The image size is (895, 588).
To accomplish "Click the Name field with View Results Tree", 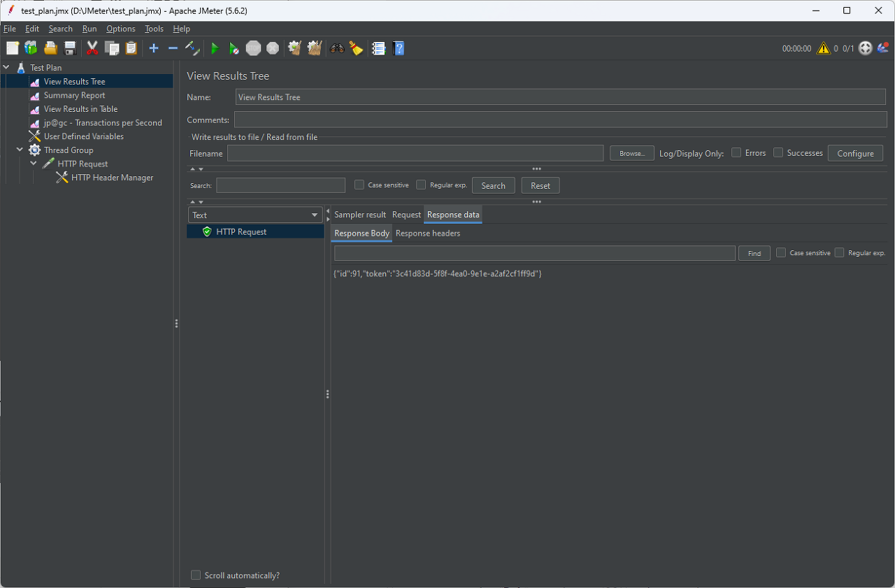I will (x=561, y=97).
